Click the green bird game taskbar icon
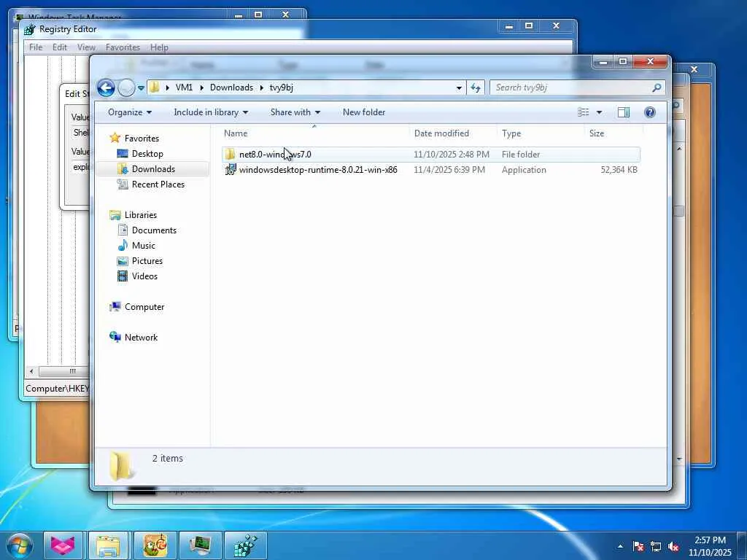Viewport: 747px width, 560px height. click(x=155, y=545)
